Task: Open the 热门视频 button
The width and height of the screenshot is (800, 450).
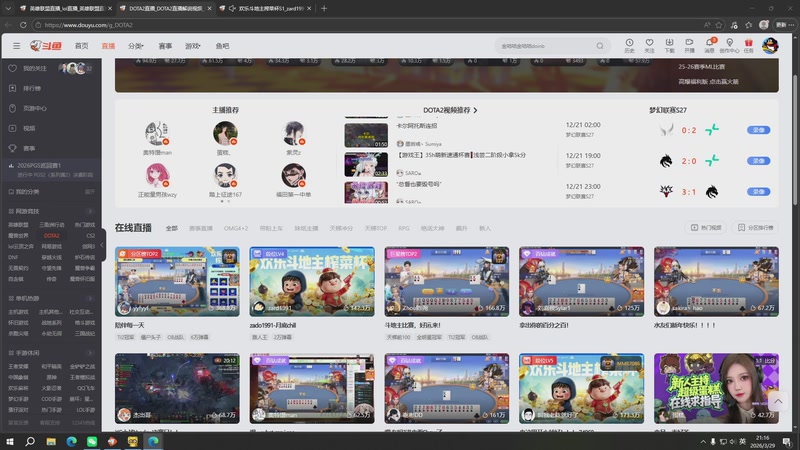Action: (706, 228)
